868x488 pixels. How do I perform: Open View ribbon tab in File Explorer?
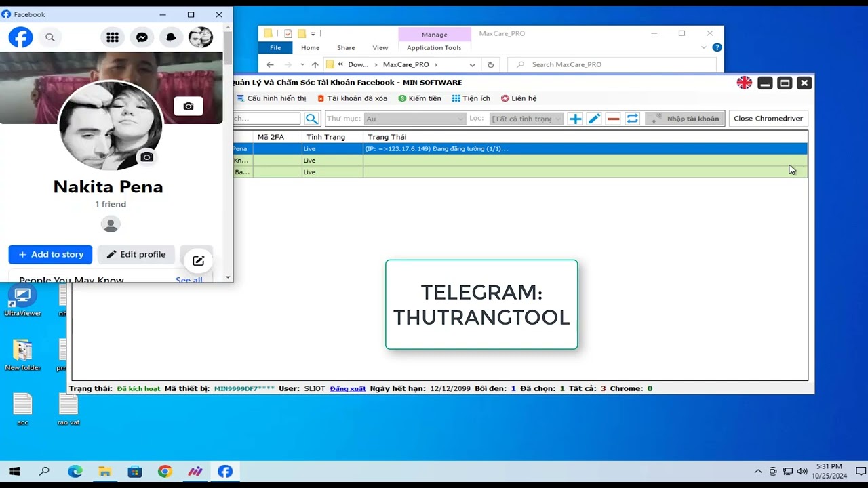point(380,48)
